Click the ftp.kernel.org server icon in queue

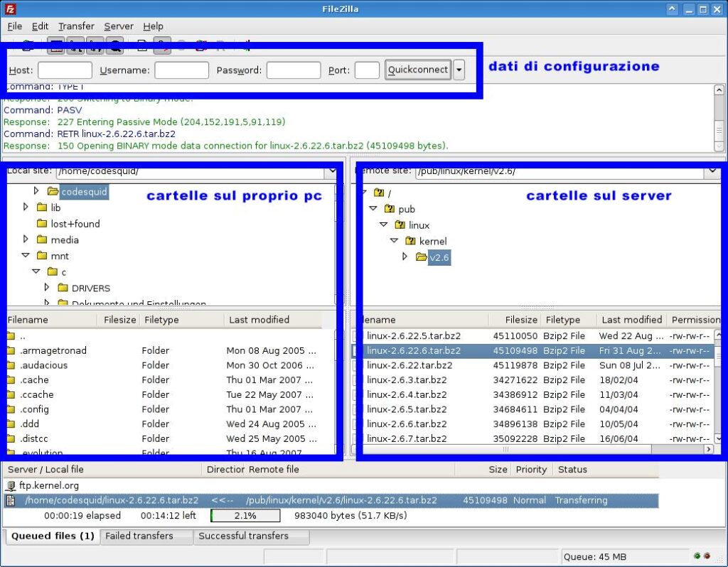11,486
